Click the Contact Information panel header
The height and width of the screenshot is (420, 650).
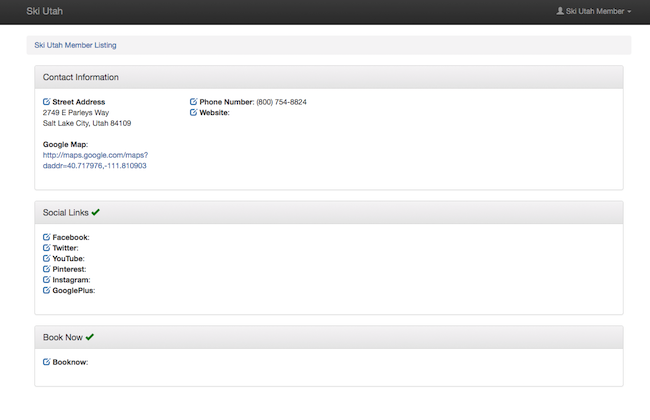coord(328,77)
